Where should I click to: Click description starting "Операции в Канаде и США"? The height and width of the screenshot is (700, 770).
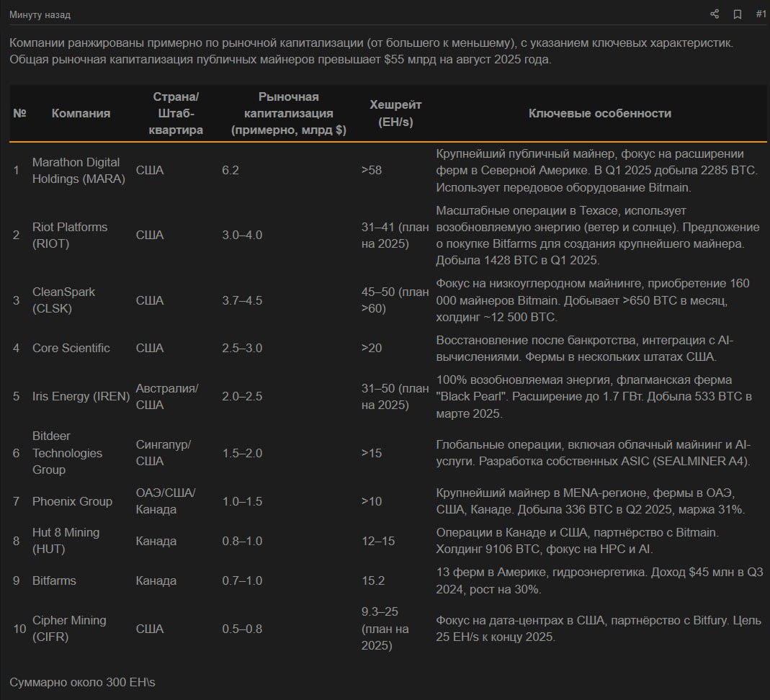(x=578, y=540)
